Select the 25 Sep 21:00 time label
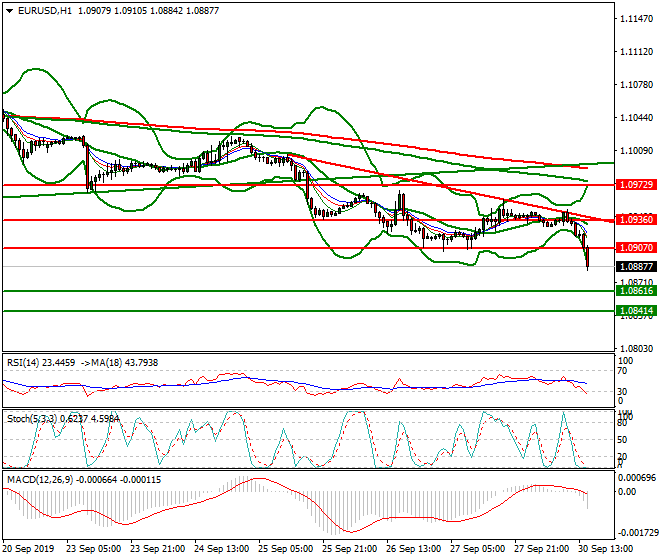The height and width of the screenshot is (560, 660). 349,549
